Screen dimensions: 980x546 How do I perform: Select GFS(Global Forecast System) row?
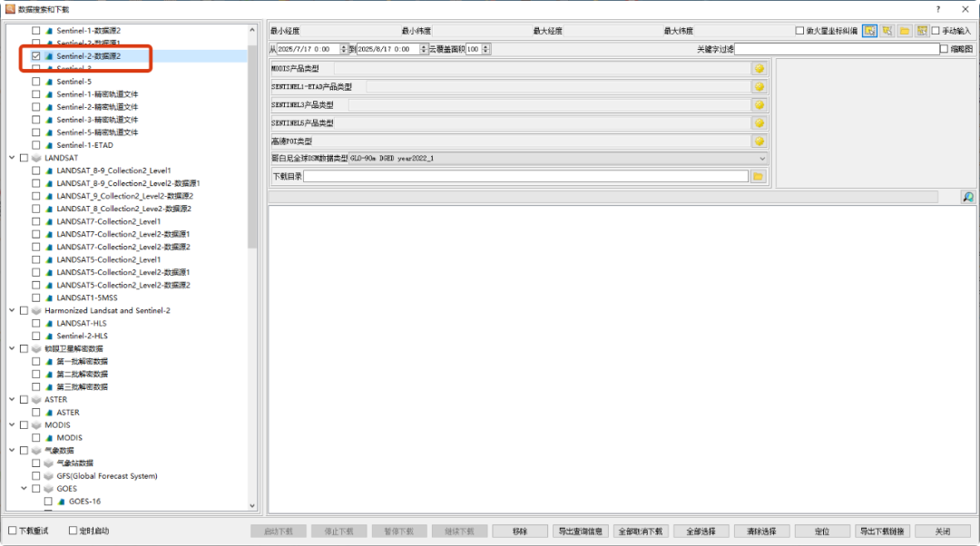(107, 476)
